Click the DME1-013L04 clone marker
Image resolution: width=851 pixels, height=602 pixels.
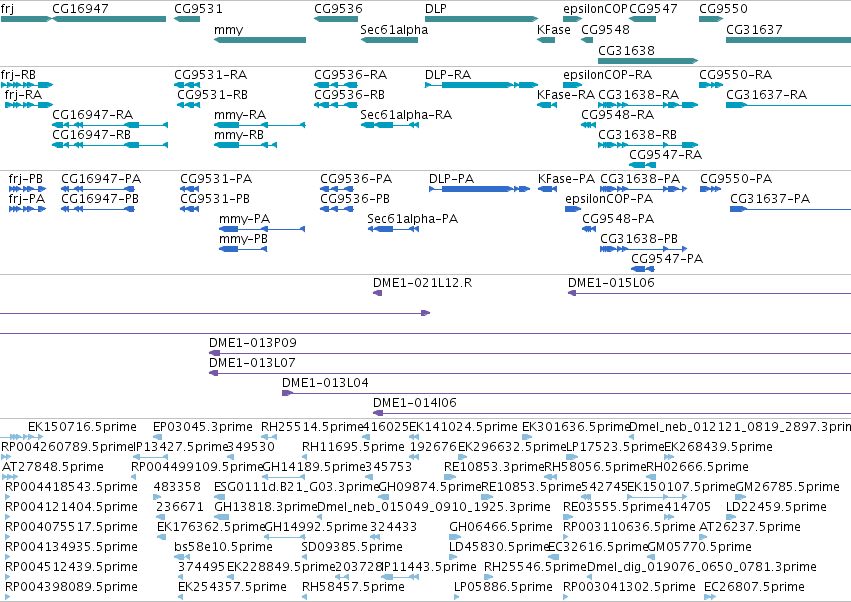pyautogui.click(x=567, y=393)
